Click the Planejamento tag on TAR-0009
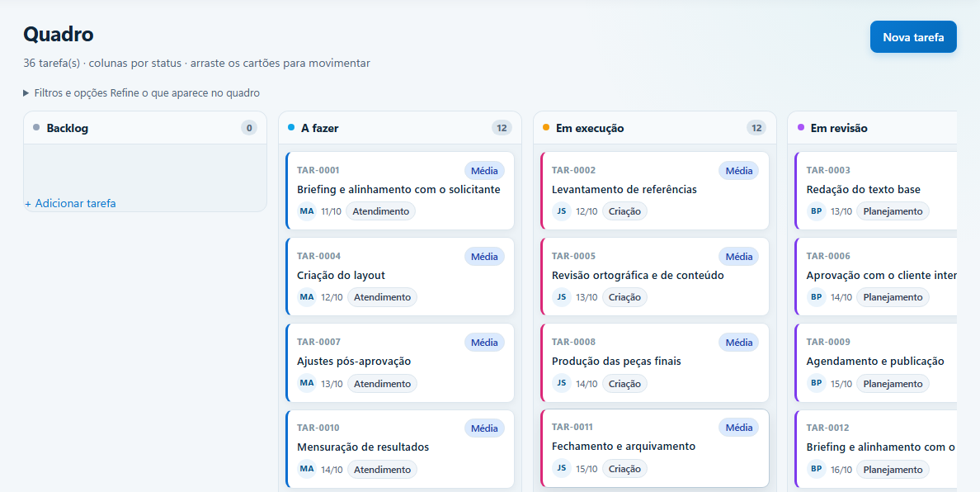Screen dimensions: 980x492 (893, 383)
